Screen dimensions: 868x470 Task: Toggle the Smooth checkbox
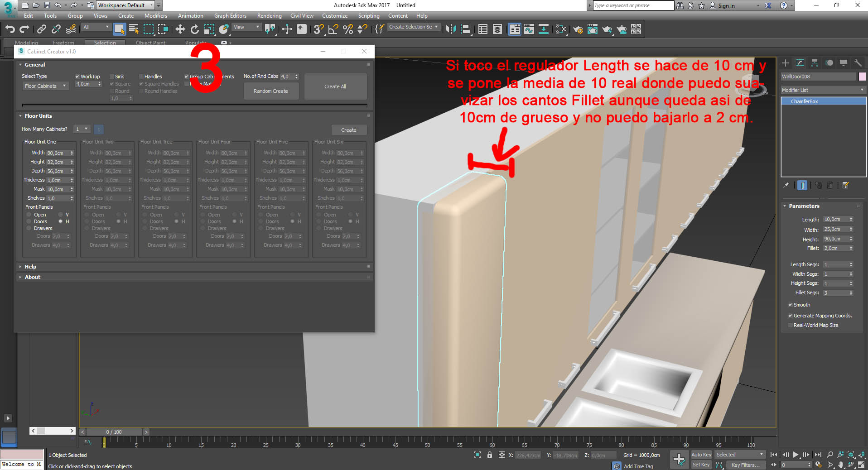coord(791,305)
